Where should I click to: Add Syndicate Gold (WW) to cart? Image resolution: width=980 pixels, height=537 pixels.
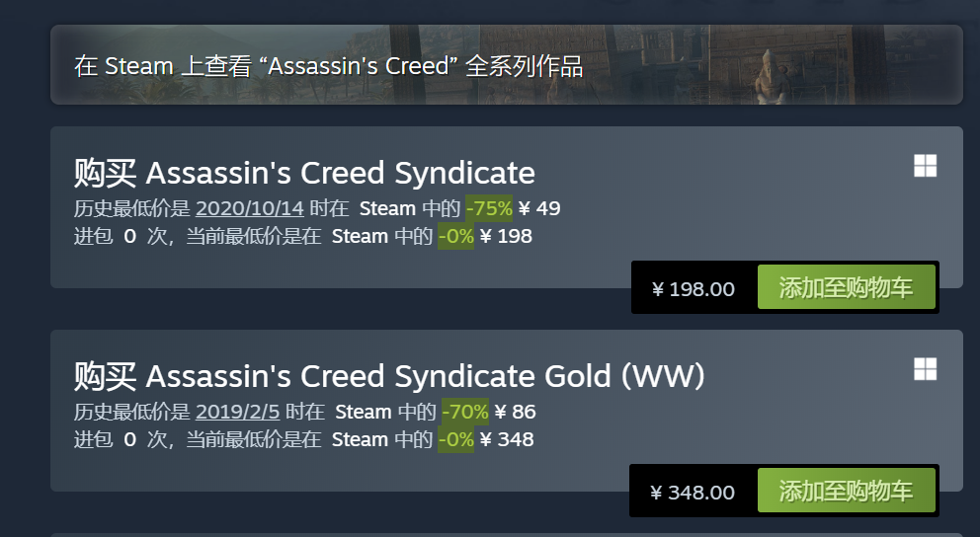pos(847,491)
